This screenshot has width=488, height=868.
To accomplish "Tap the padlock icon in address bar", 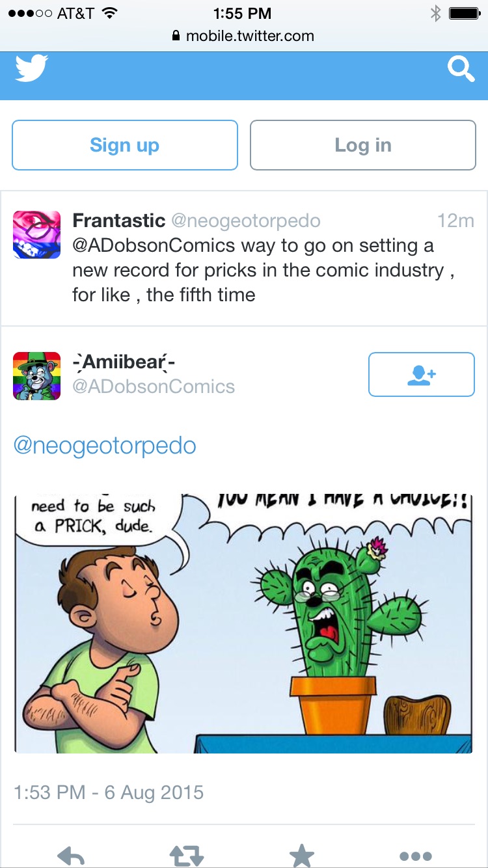I will click(176, 36).
